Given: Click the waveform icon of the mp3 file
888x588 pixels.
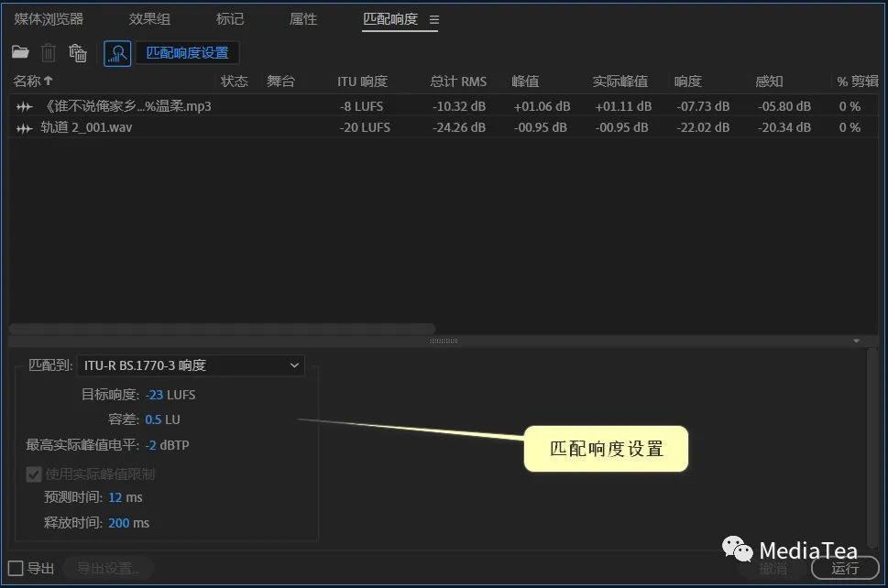Looking at the screenshot, I should (x=25, y=106).
